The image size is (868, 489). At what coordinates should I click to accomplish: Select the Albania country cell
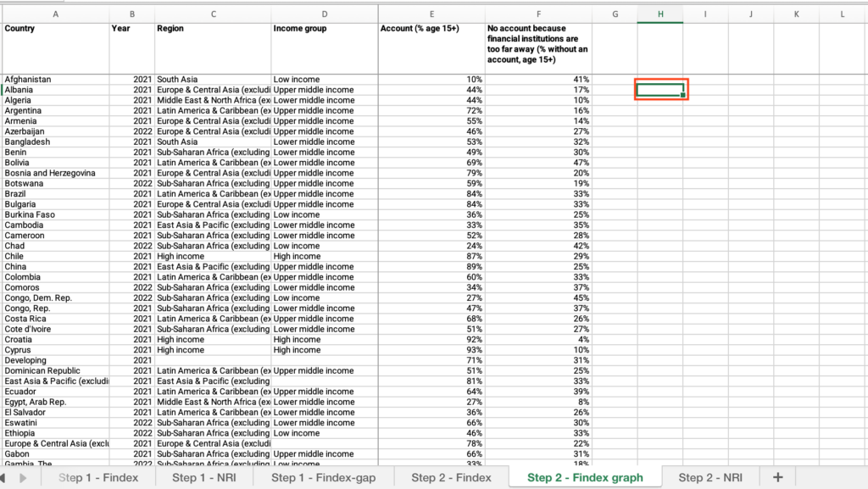pos(55,90)
